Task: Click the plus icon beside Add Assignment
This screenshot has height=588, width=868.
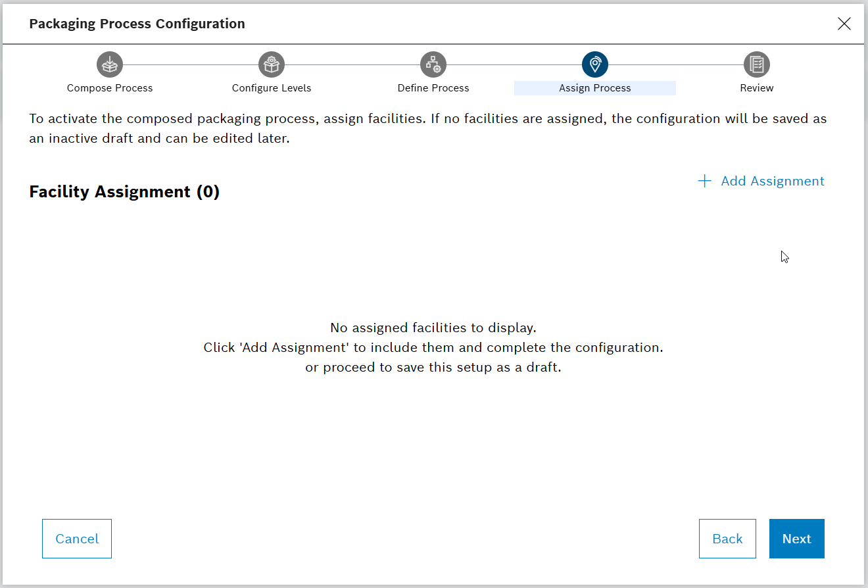Action: (704, 181)
